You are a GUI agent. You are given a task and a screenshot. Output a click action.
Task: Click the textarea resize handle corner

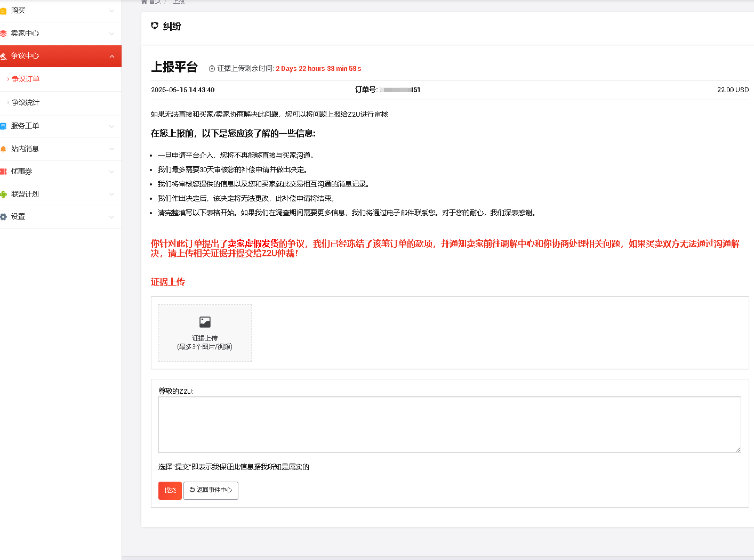tap(738, 450)
